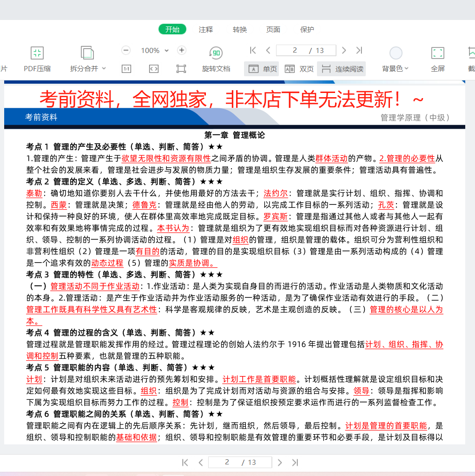Open the 拆分合并 split-merge tool
Viewport: 475px width, 476px height.
point(85,59)
